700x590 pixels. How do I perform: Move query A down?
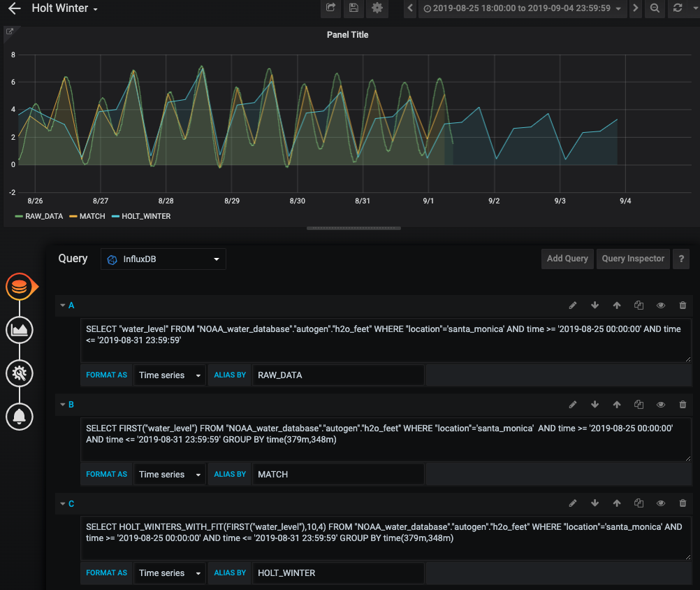[595, 305]
